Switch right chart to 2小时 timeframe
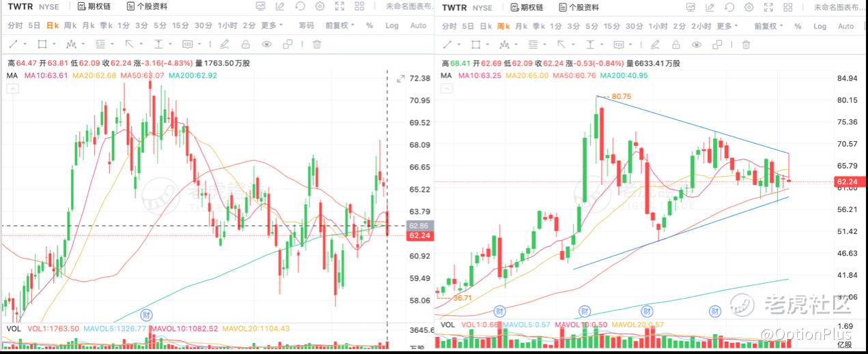Image resolution: width=868 pixels, height=354 pixels. (x=701, y=26)
